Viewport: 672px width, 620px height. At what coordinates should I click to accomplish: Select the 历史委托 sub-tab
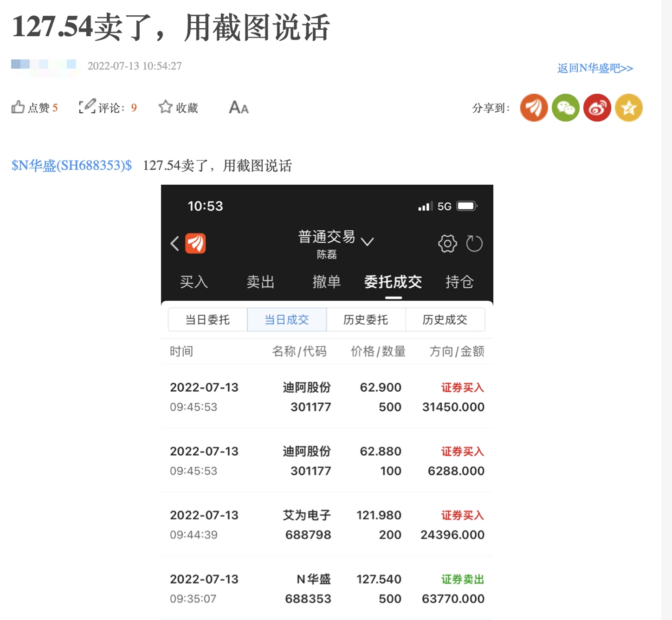click(x=366, y=320)
